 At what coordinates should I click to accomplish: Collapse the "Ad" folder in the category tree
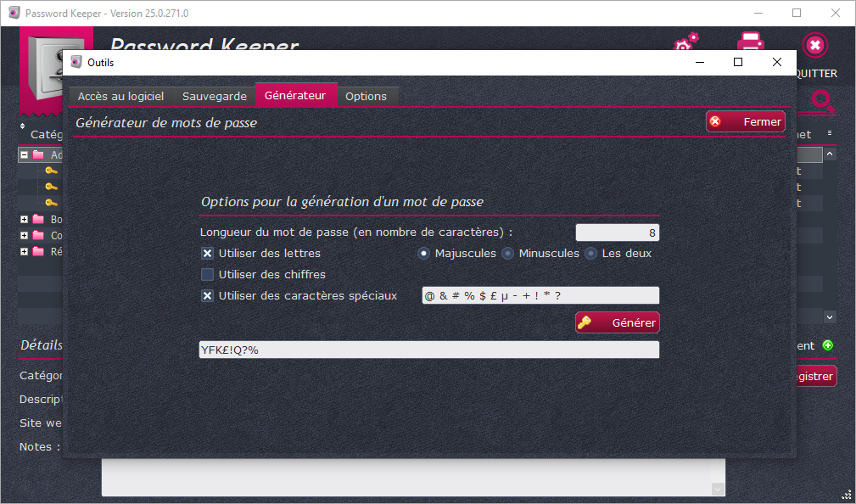(x=24, y=154)
